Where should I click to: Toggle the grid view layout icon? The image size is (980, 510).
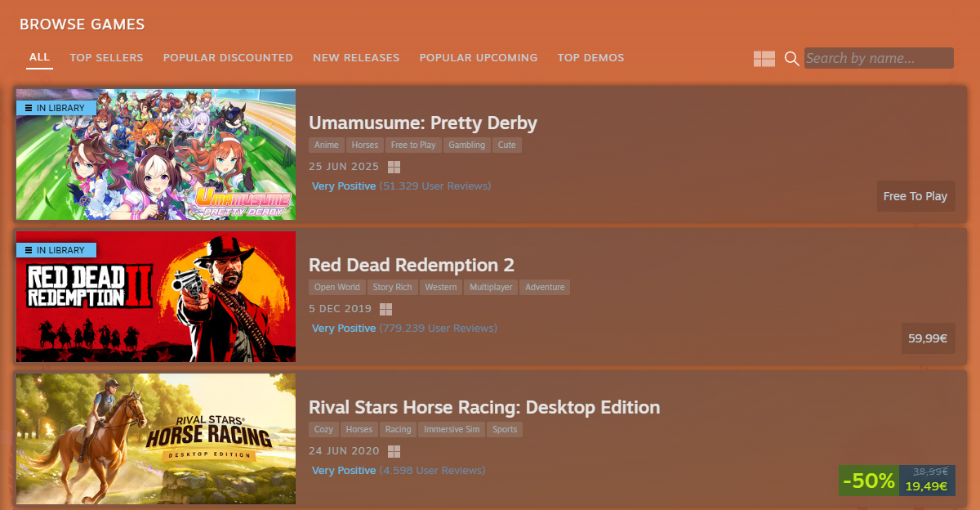click(764, 59)
